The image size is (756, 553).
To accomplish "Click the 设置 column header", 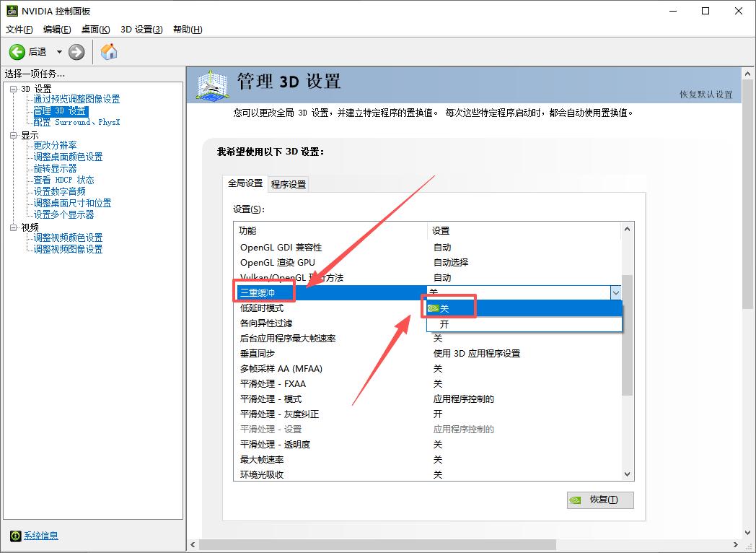I will (x=524, y=231).
